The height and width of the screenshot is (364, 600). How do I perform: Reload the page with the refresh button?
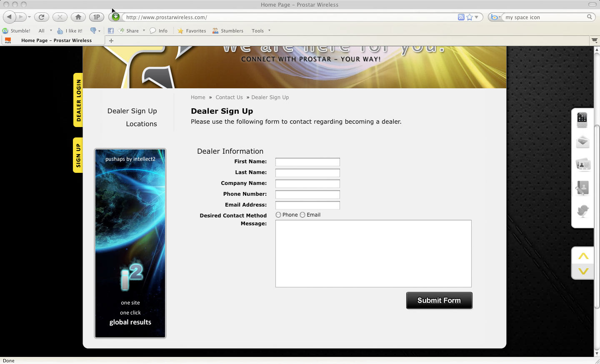(x=41, y=17)
